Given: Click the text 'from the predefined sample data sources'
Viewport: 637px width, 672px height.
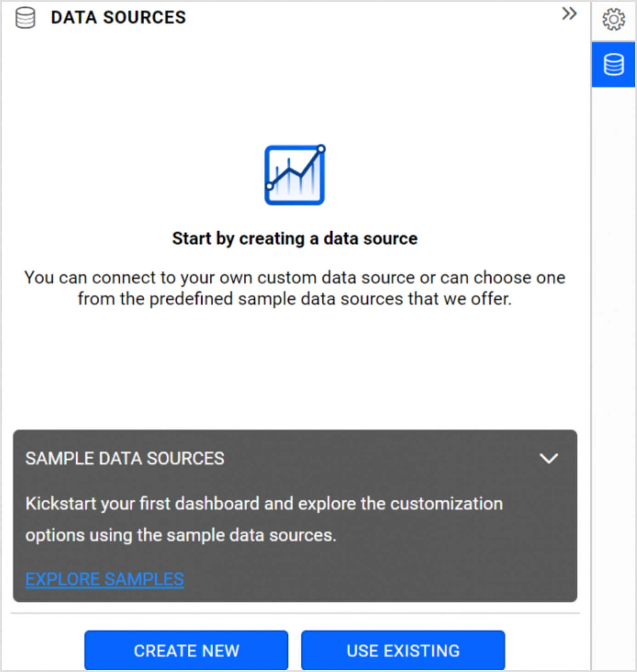Looking at the screenshot, I should pos(295,299).
